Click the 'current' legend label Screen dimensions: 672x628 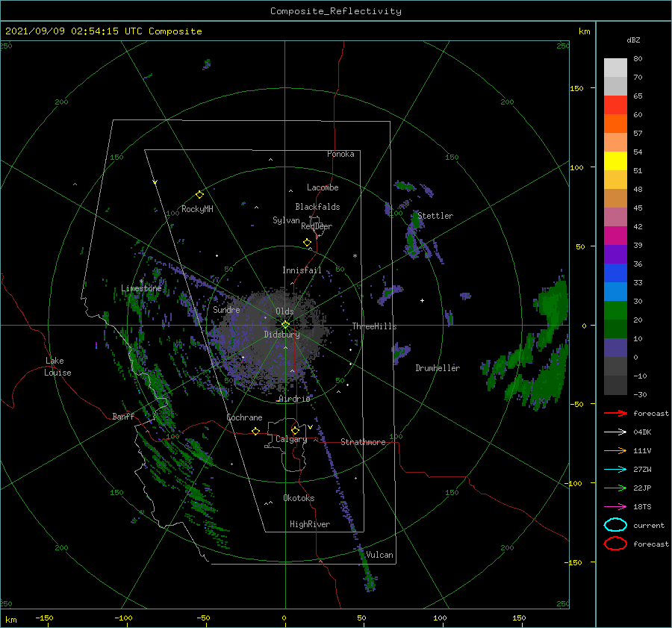point(649,525)
